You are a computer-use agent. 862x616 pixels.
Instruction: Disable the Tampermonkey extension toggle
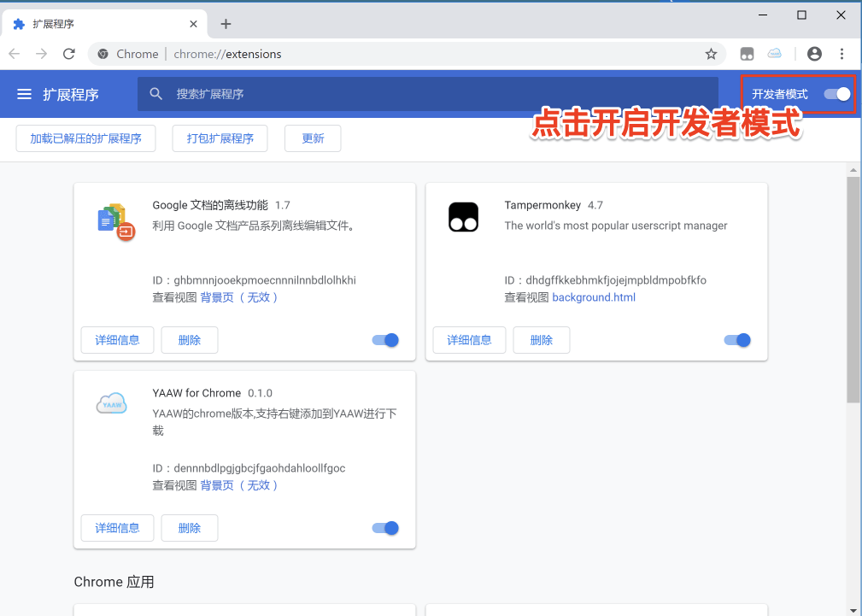point(737,340)
